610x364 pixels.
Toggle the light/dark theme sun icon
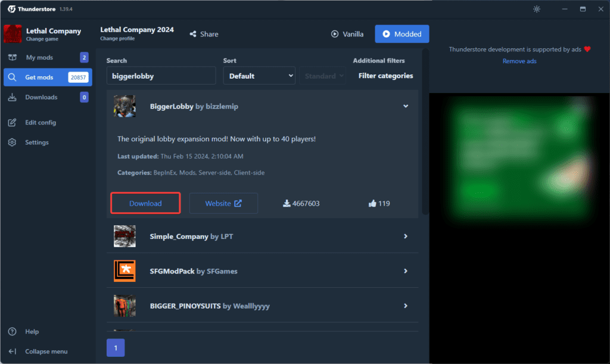pos(537,9)
